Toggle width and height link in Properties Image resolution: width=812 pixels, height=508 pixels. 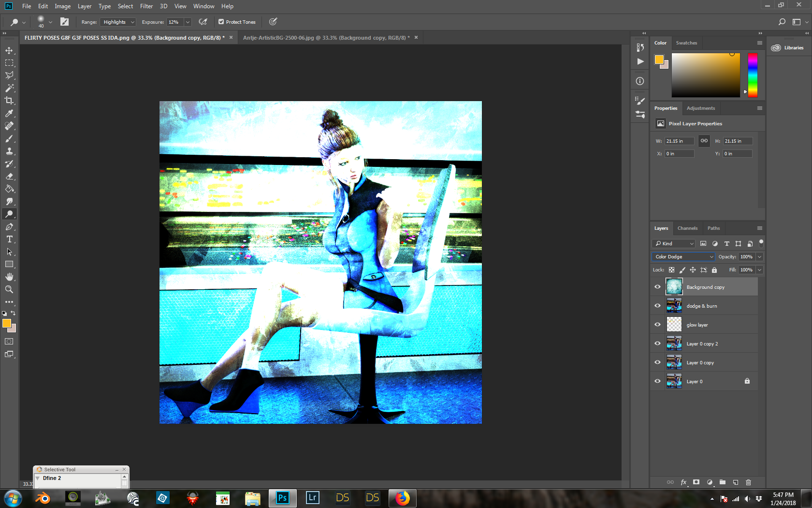pos(704,141)
